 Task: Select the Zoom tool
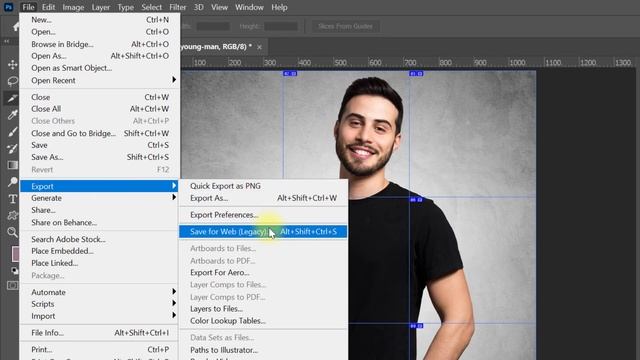tap(13, 232)
